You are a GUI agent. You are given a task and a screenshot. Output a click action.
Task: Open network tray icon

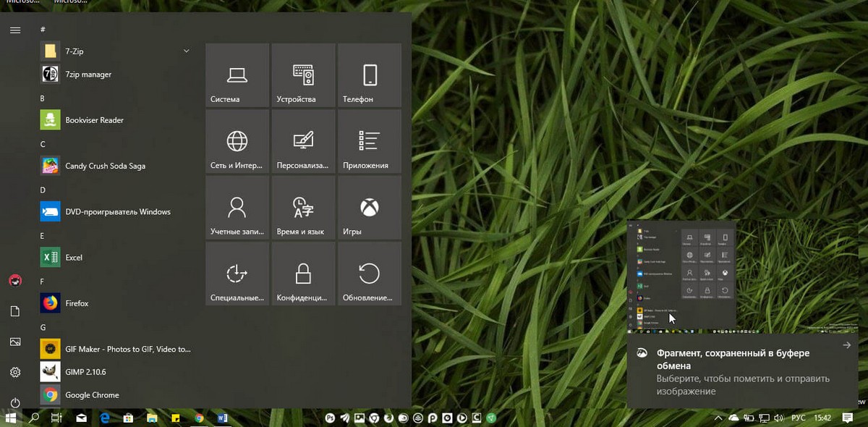[x=765, y=418]
